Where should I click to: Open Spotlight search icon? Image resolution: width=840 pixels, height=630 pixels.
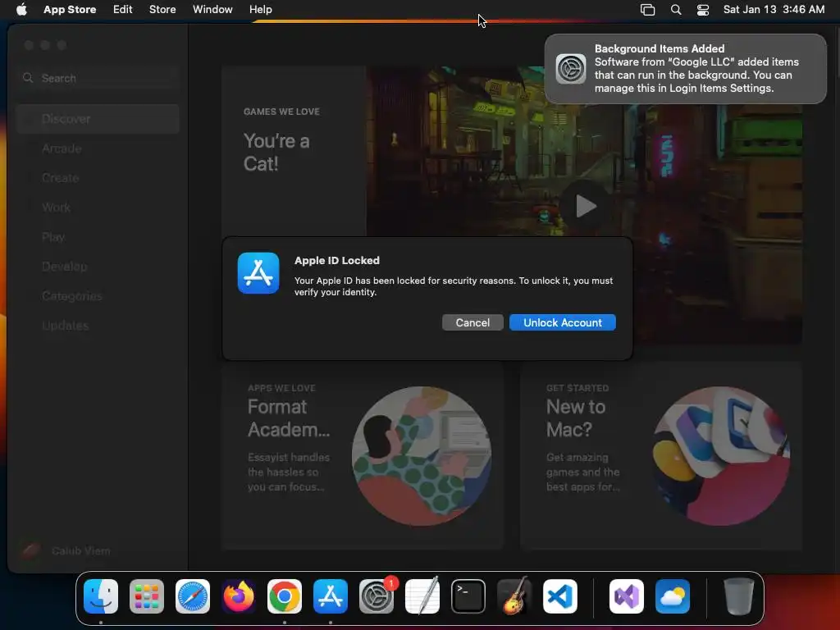click(x=676, y=10)
